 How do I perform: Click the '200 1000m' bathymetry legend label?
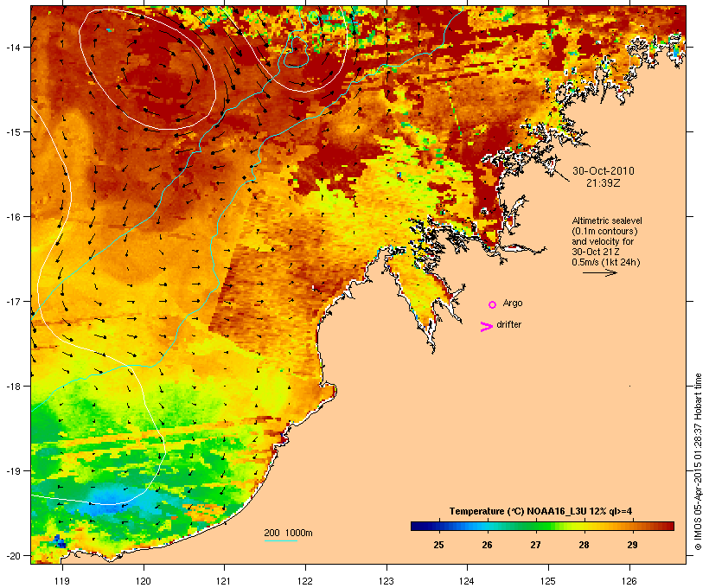[x=288, y=533]
